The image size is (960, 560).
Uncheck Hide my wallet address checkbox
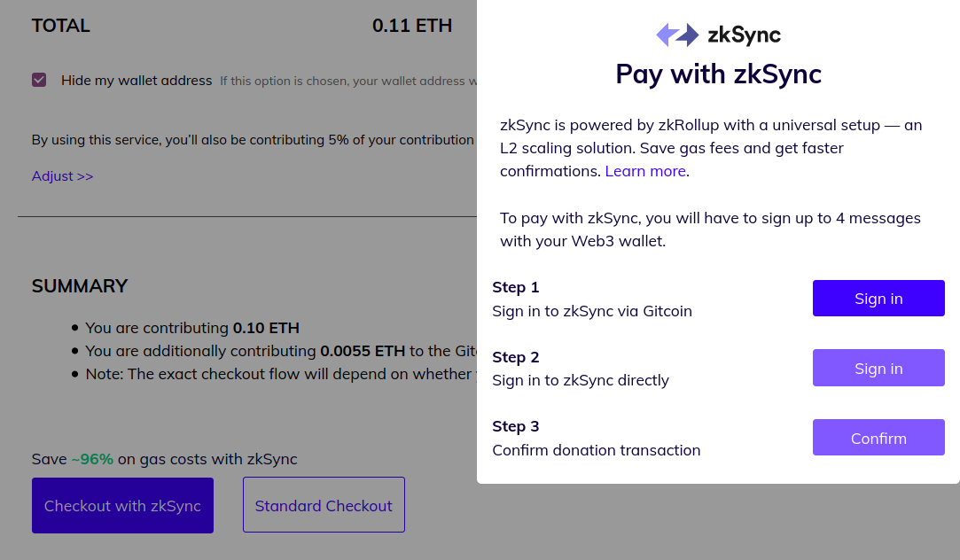pos(39,80)
